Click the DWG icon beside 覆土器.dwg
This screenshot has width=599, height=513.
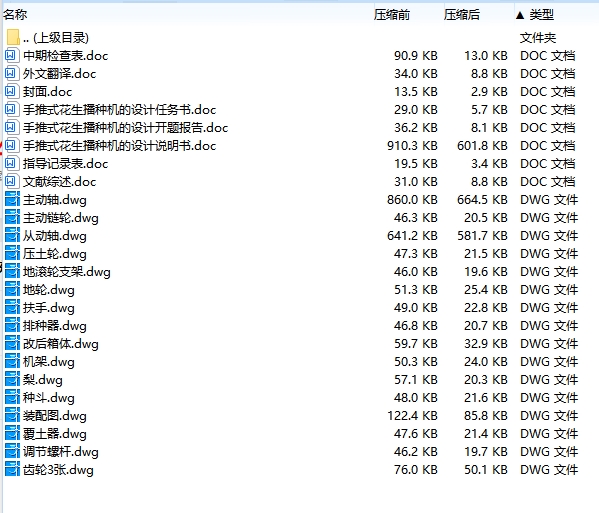(12, 433)
